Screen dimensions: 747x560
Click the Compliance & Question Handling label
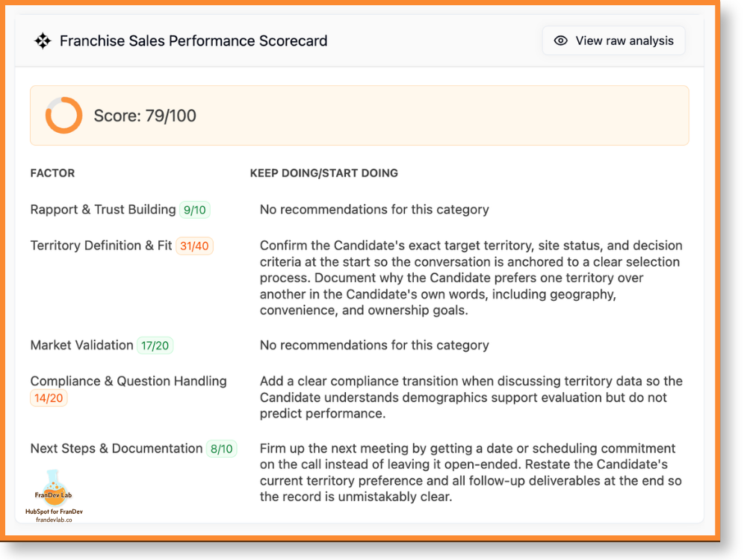[x=128, y=382]
